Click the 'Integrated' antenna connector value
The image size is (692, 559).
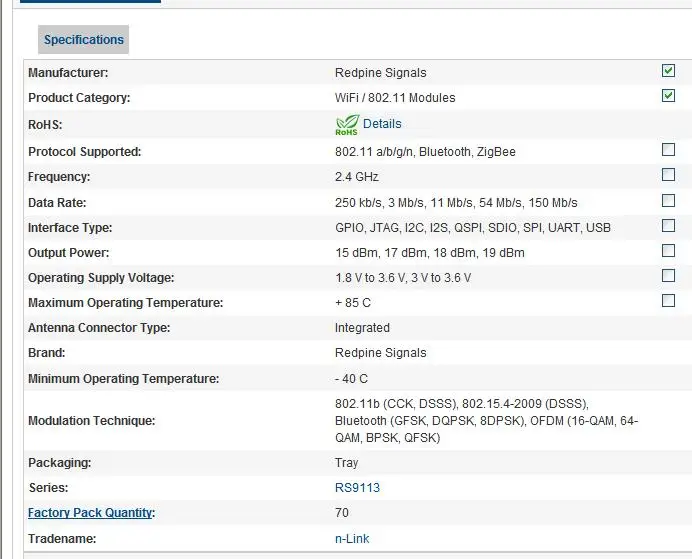362,328
